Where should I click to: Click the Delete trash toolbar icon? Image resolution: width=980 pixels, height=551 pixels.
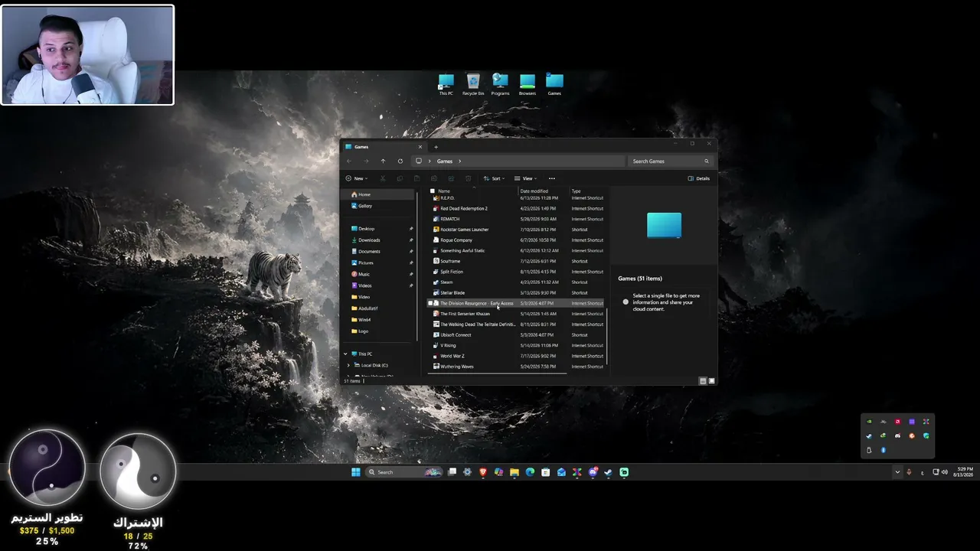click(x=468, y=178)
